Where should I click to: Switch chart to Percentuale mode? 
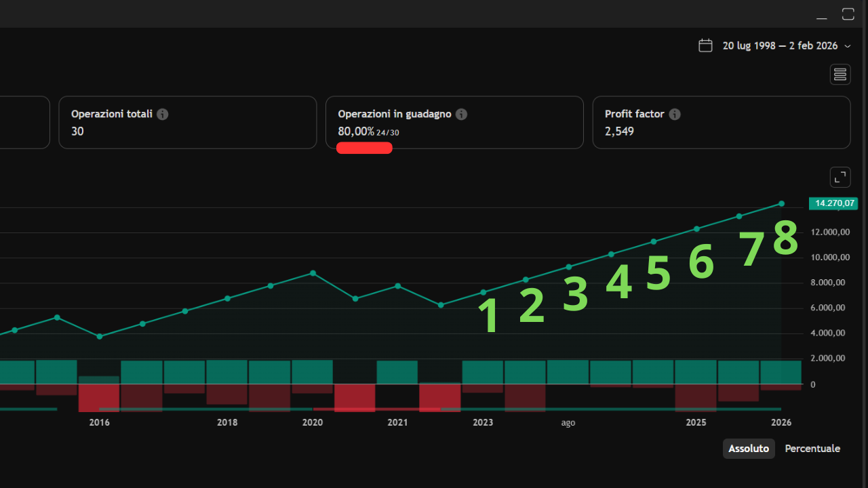coord(812,449)
